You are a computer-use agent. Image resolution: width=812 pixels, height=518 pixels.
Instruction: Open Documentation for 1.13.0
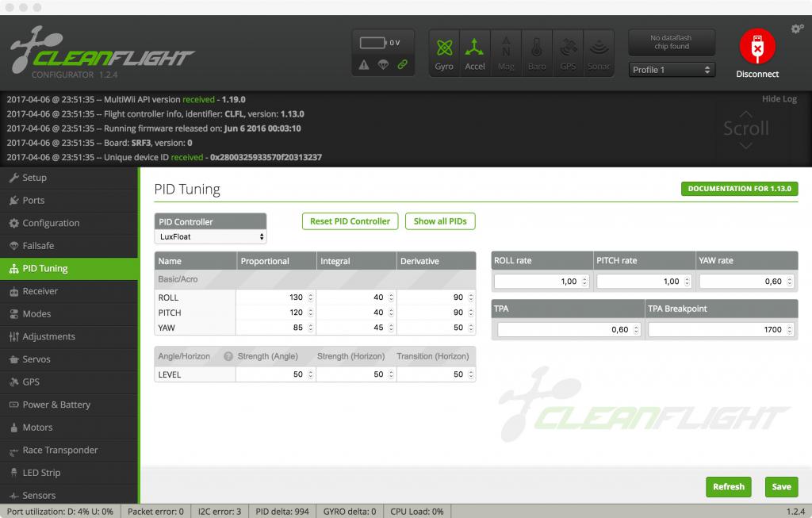coord(740,189)
